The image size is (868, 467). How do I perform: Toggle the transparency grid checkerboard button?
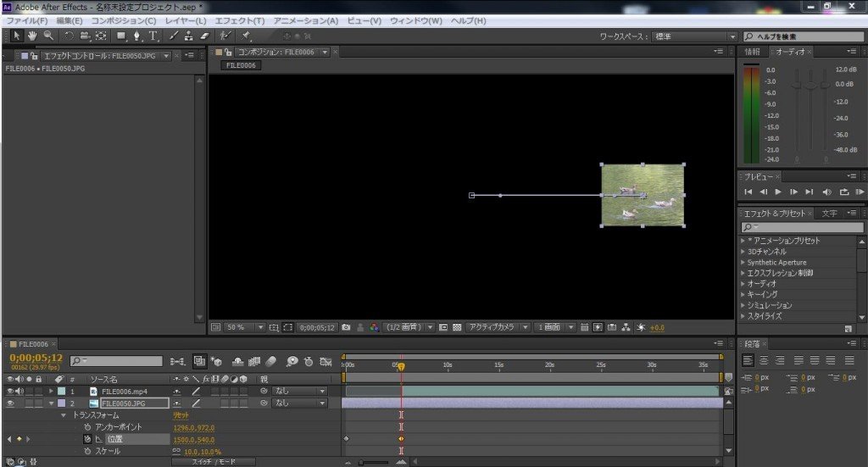457,327
